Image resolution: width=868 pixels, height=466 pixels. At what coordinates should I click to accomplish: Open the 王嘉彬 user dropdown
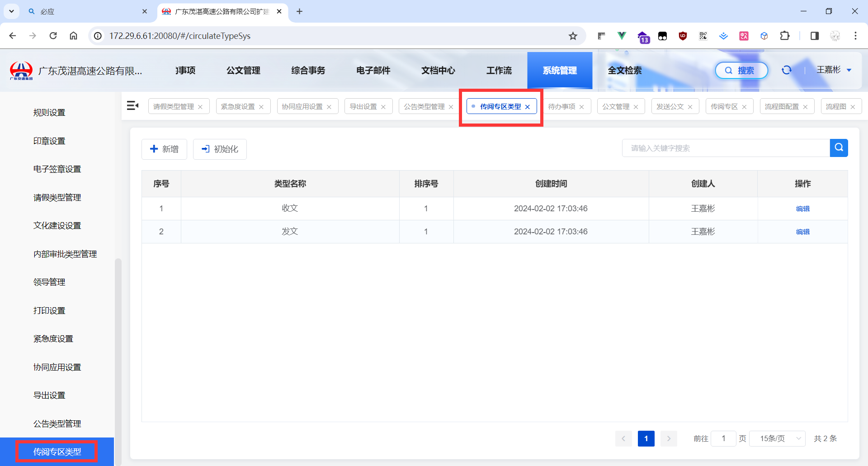tap(834, 70)
